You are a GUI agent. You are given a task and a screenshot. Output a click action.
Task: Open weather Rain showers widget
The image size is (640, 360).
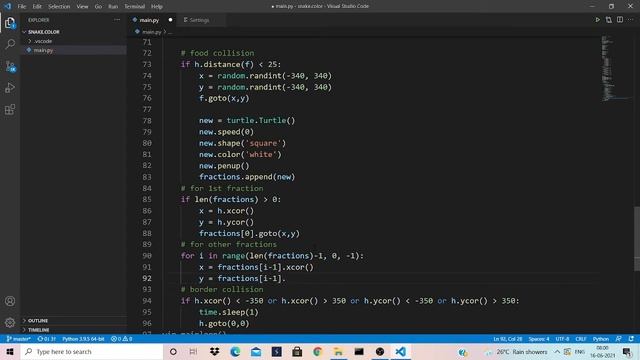coord(516,351)
